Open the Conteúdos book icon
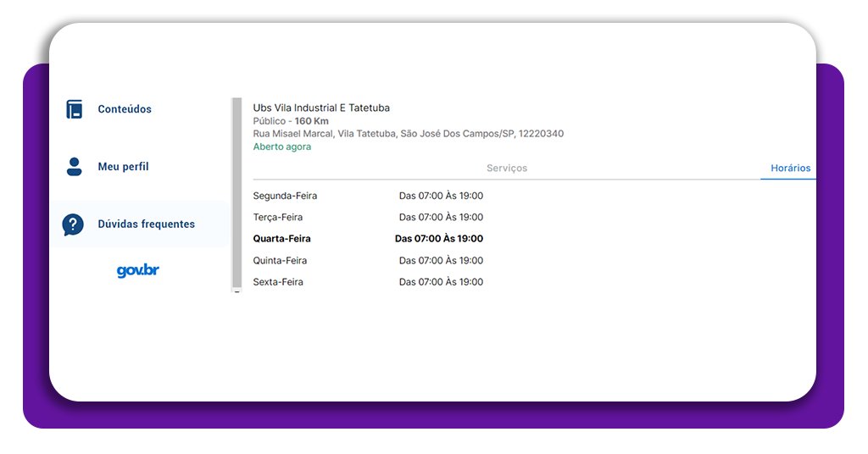Viewport: 868px width, 454px height. coord(75,109)
